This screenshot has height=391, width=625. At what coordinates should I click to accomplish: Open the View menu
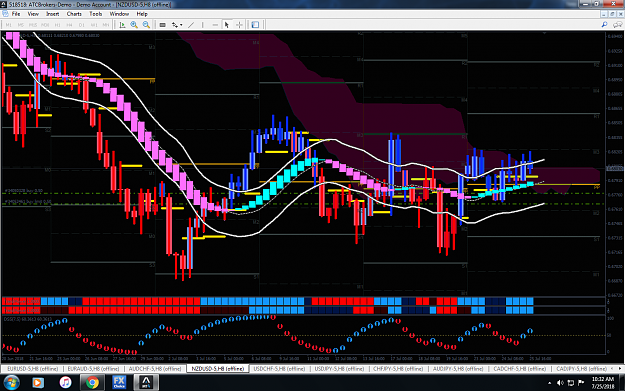(x=33, y=14)
